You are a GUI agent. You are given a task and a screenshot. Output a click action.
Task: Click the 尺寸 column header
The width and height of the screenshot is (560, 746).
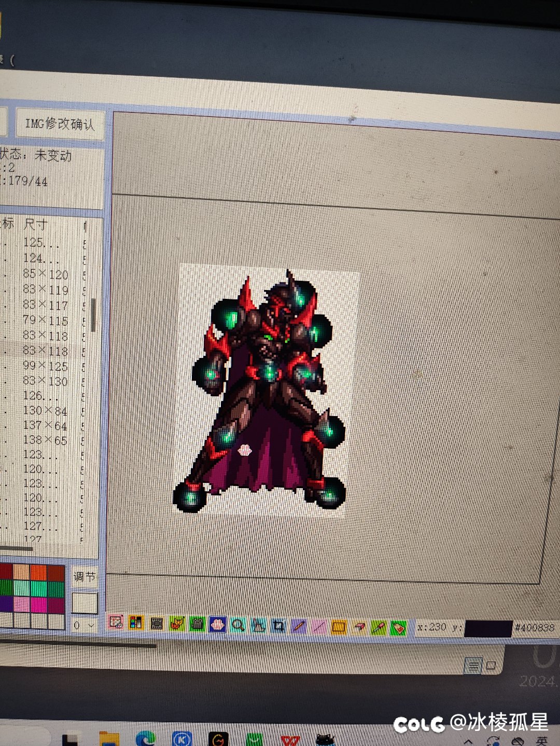(x=35, y=225)
